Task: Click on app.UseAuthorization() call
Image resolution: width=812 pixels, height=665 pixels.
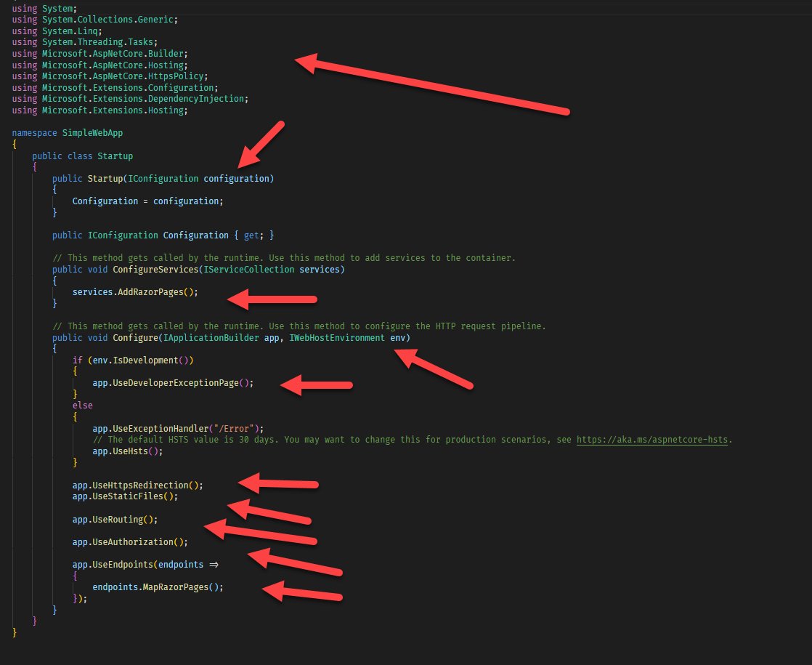Action: 129,542
